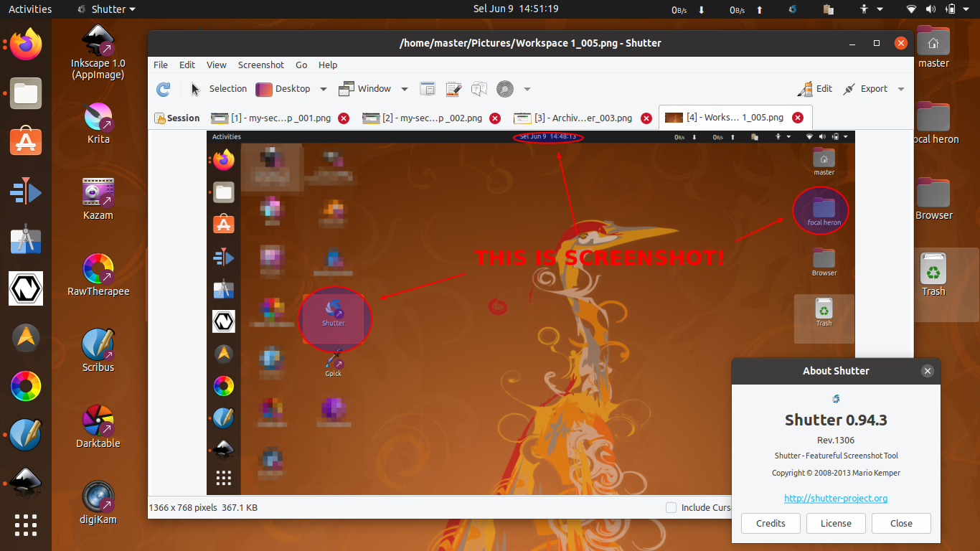Open the View menu
Viewport: 980px width, 551px height.
tap(217, 65)
